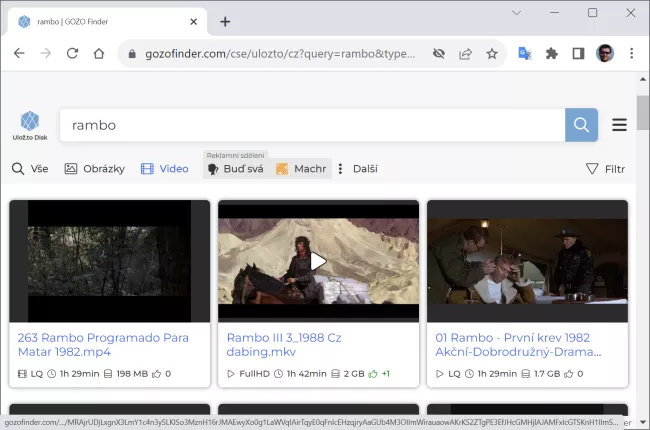Click the Google Translate icon in toolbar

tap(524, 53)
